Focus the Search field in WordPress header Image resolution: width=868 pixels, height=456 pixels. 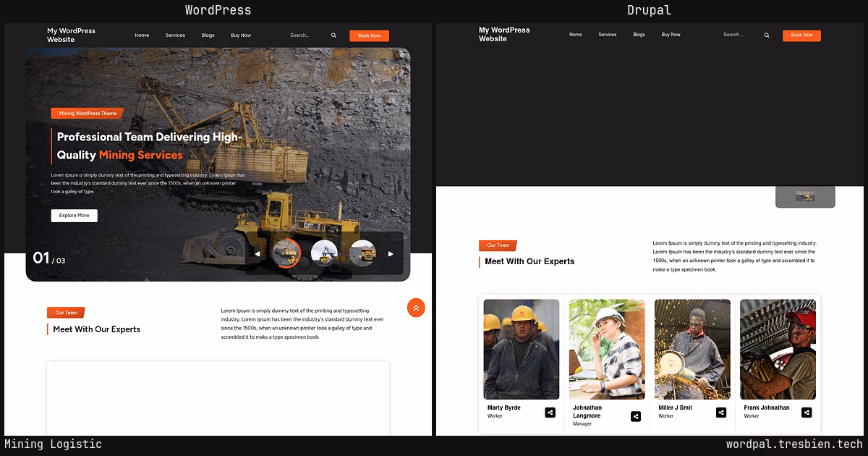click(308, 35)
